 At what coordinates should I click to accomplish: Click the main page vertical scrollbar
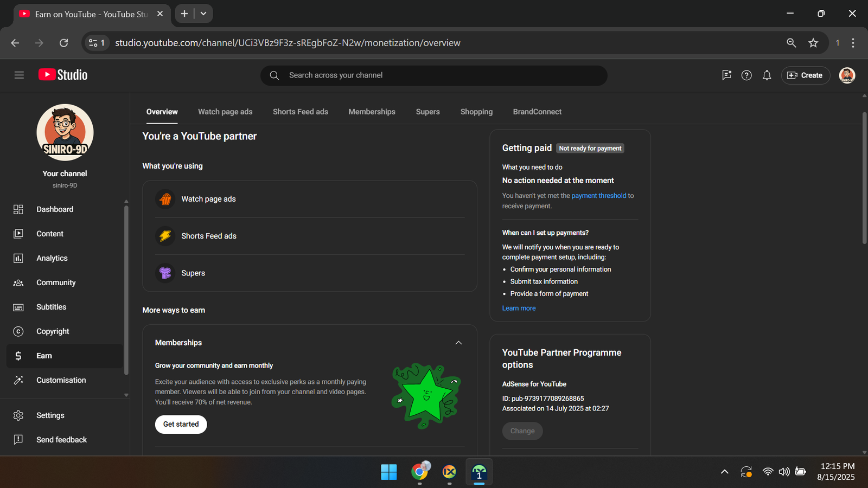(864, 178)
